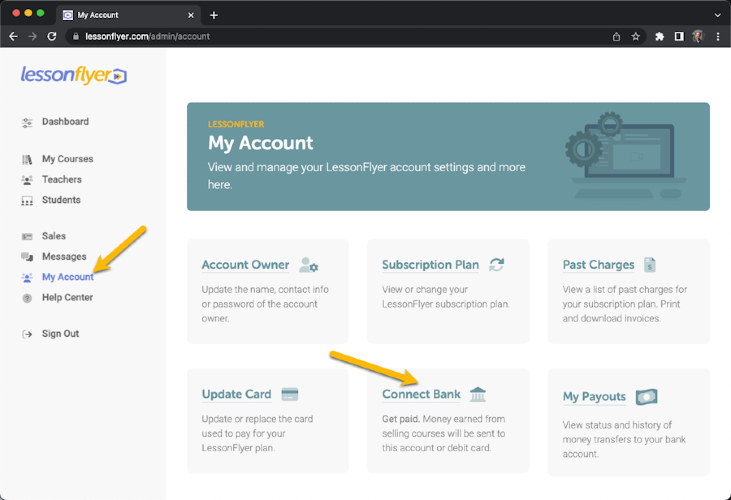Open Chrome three-dot menu
The height and width of the screenshot is (500, 731).
(x=718, y=36)
